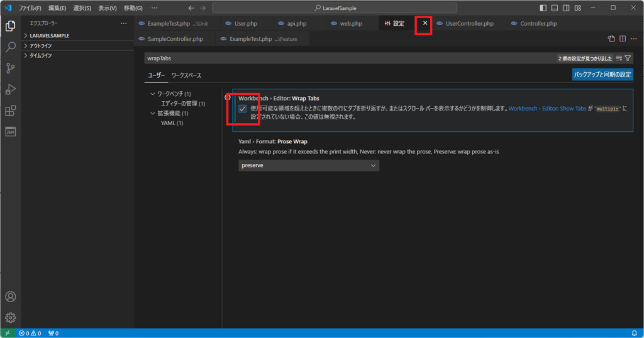Open the Search view in activity bar
Image resolution: width=644 pixels, height=338 pixels.
(x=10, y=46)
